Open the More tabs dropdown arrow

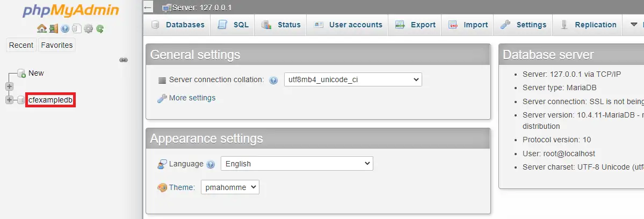tap(634, 25)
